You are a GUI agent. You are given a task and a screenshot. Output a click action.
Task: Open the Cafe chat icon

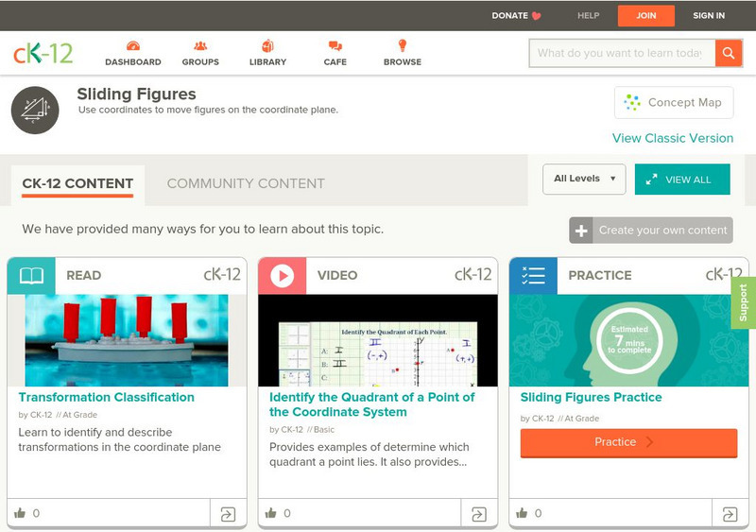(335, 46)
